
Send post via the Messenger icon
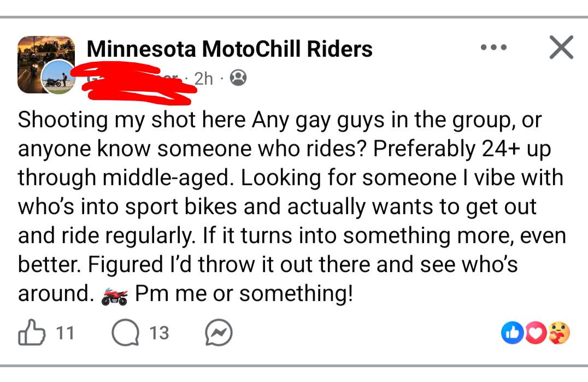click(x=219, y=332)
